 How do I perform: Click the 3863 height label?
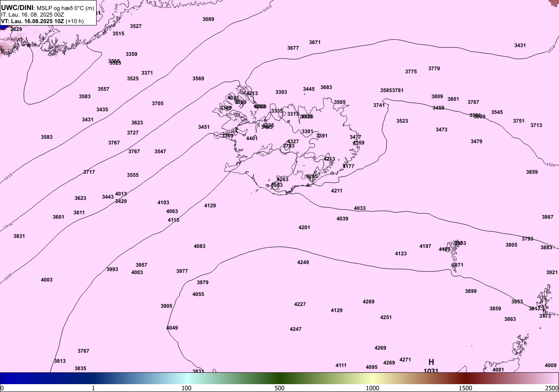pos(510,319)
